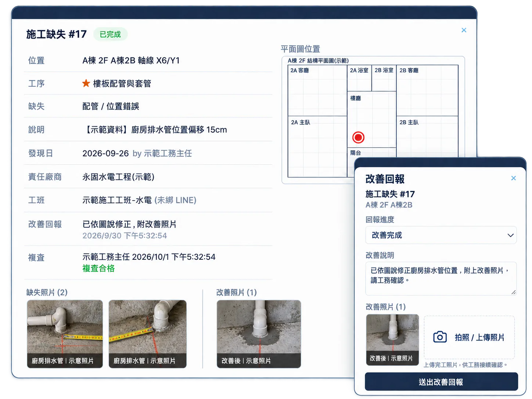Open the 改善後 thumbnail in the 改善回報 panel
The height and width of the screenshot is (399, 532).
392,340
